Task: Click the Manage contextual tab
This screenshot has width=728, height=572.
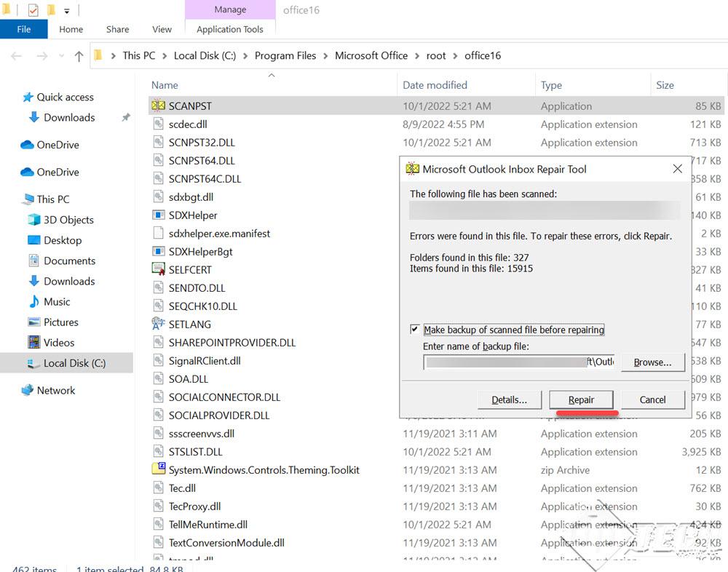Action: tap(230, 9)
